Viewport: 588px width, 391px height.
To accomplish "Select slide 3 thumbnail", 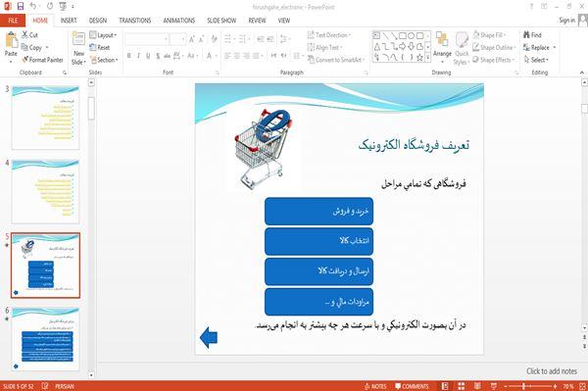I will [x=45, y=118].
